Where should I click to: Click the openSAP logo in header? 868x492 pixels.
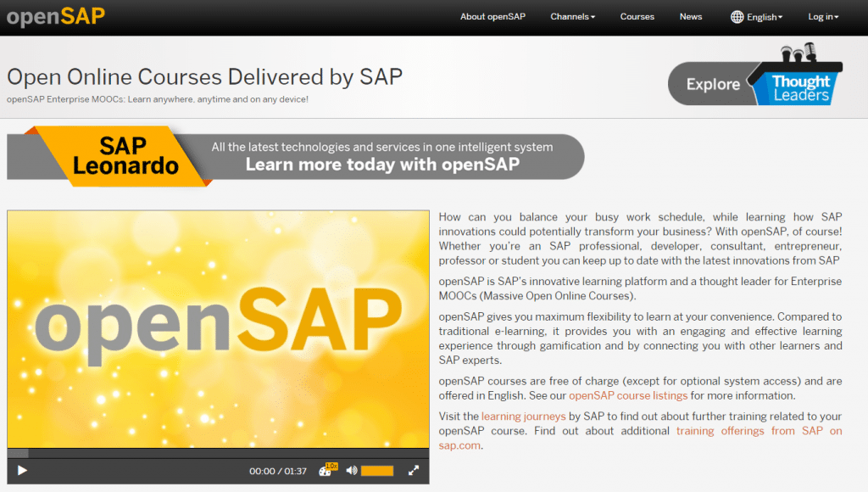coord(56,17)
